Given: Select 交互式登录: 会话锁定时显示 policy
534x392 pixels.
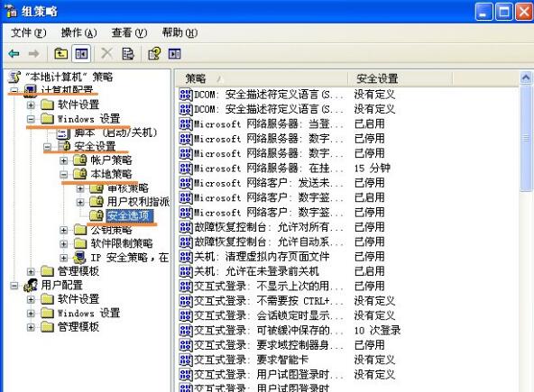Looking at the screenshot, I should 261,315.
